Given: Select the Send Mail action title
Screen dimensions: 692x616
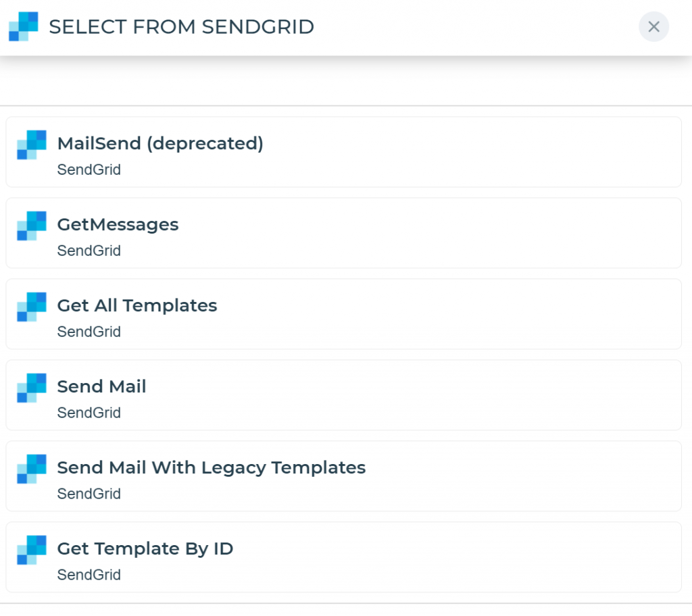Looking at the screenshot, I should pos(101,386).
